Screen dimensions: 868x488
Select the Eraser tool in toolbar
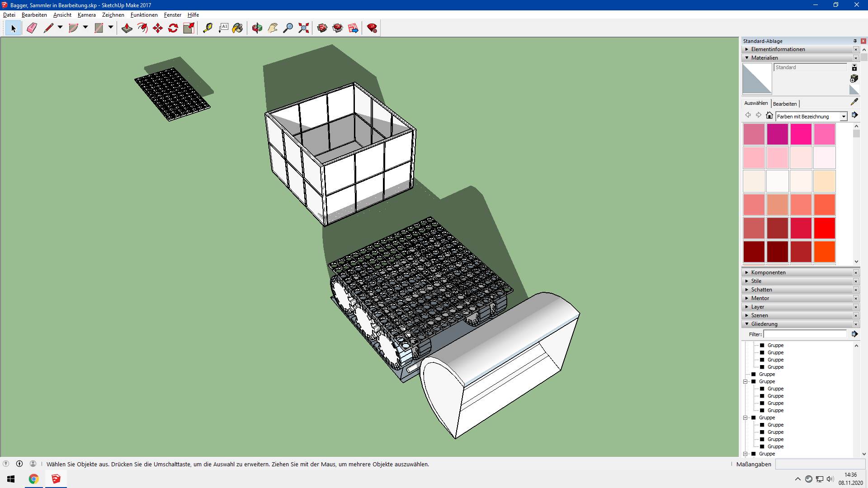pyautogui.click(x=32, y=28)
